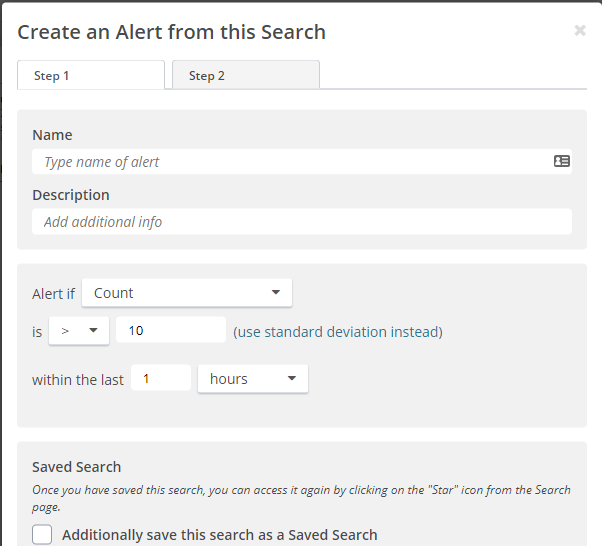This screenshot has width=602, height=546.
Task: Open the Step 2 tab
Action: pos(245,76)
